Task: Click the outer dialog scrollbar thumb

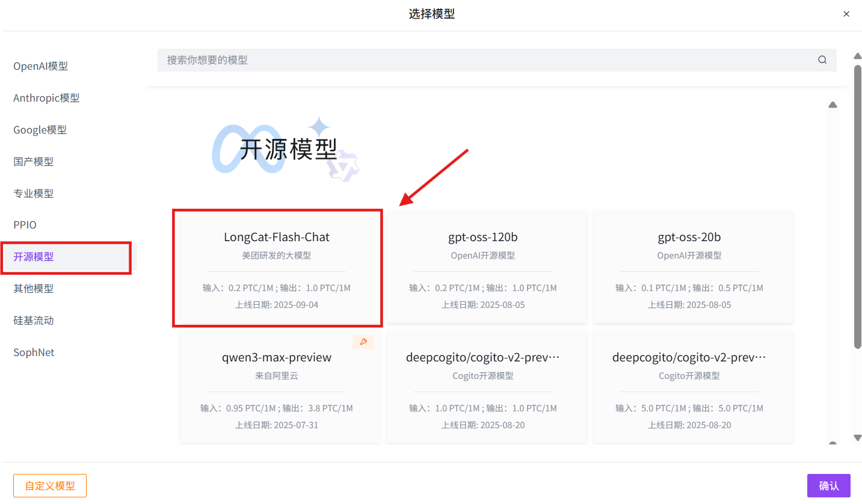Action: pos(858,206)
